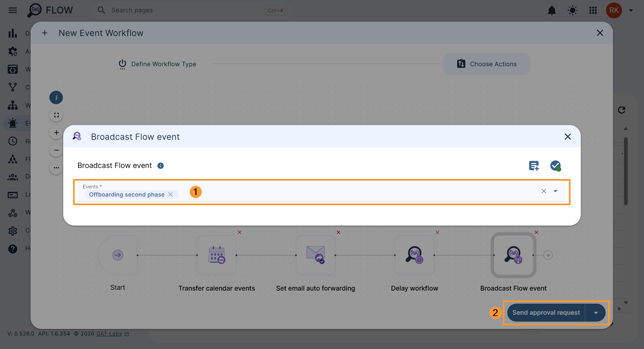This screenshot has width=644, height=349.
Task: Click the canvas info icon
Action: [56, 97]
